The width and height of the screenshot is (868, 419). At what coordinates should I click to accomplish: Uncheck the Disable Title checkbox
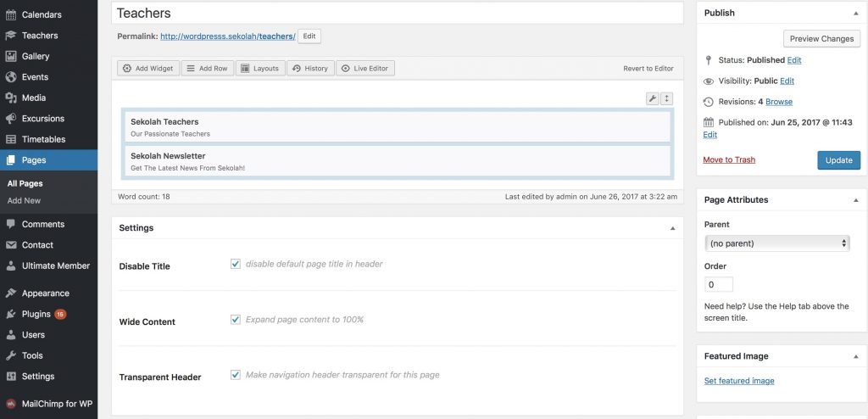(236, 264)
